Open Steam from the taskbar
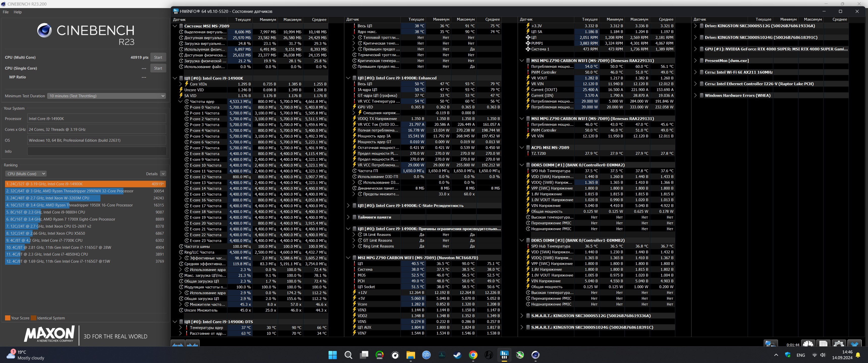Screen dimensions: 868x363 point(457,355)
